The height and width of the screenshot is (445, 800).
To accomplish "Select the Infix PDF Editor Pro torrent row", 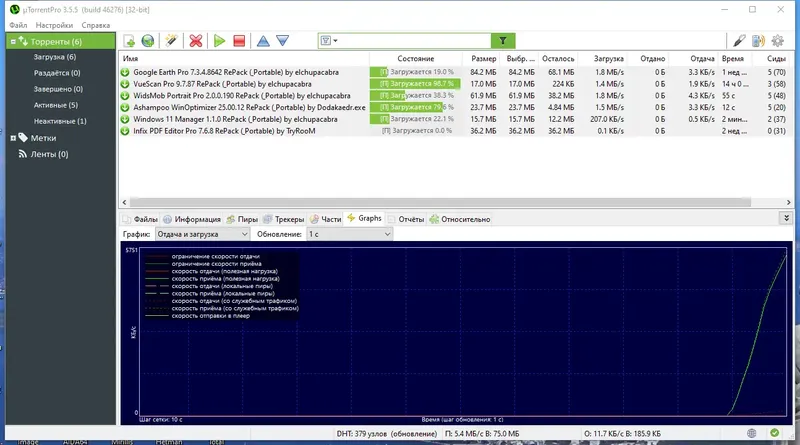I will 456,131.
